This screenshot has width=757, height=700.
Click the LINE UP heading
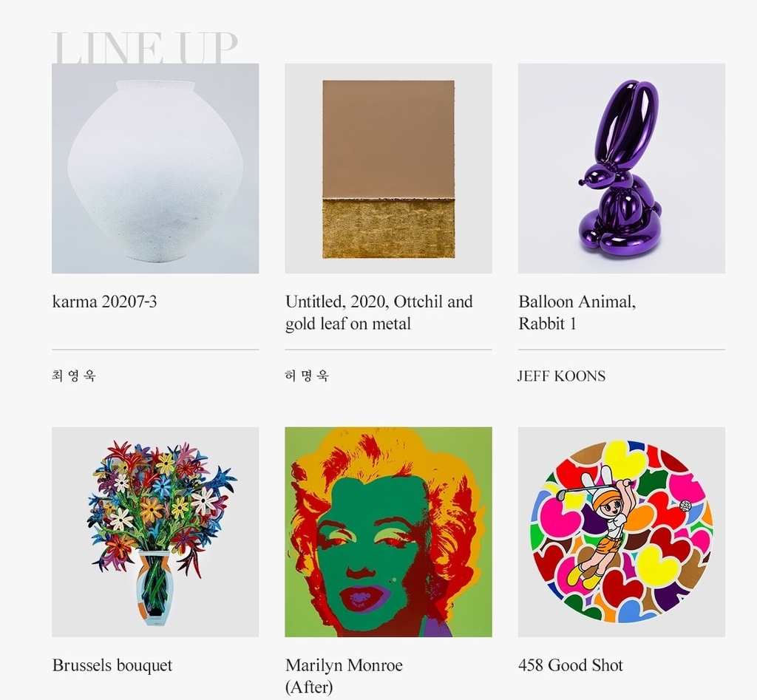click(x=145, y=47)
